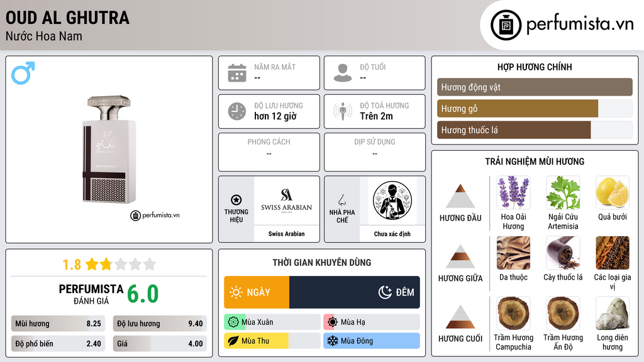Viewport: 644px width, 362px height.
Task: Click the moon icon in Đêm bar
Action: click(x=385, y=292)
